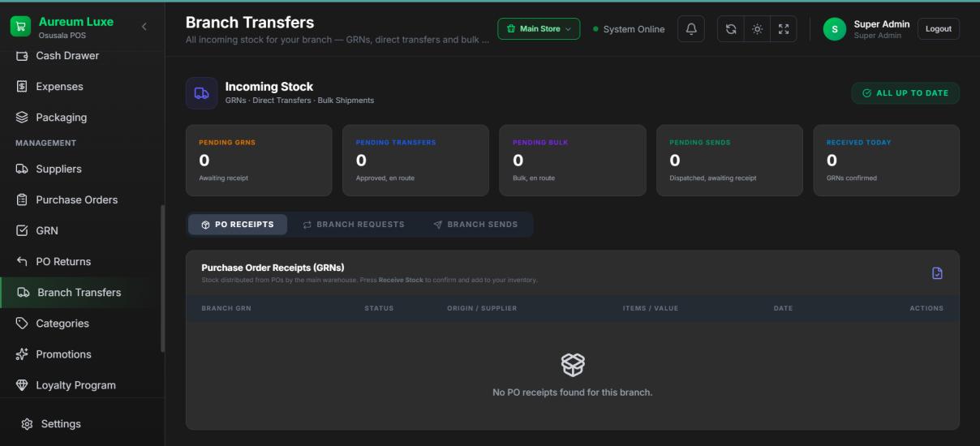The width and height of the screenshot is (980, 446).
Task: Click the Purchase Order Receipts (GRNs) heading
Action: coord(273,268)
